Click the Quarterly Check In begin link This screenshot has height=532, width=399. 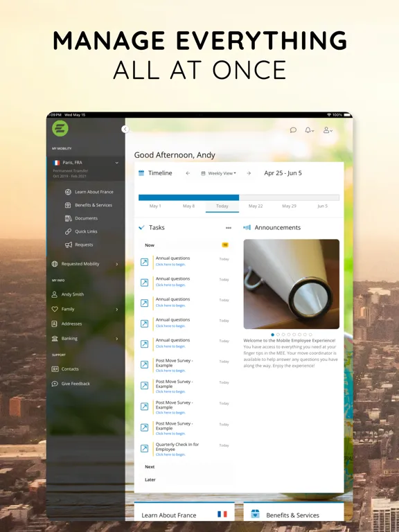point(170,454)
